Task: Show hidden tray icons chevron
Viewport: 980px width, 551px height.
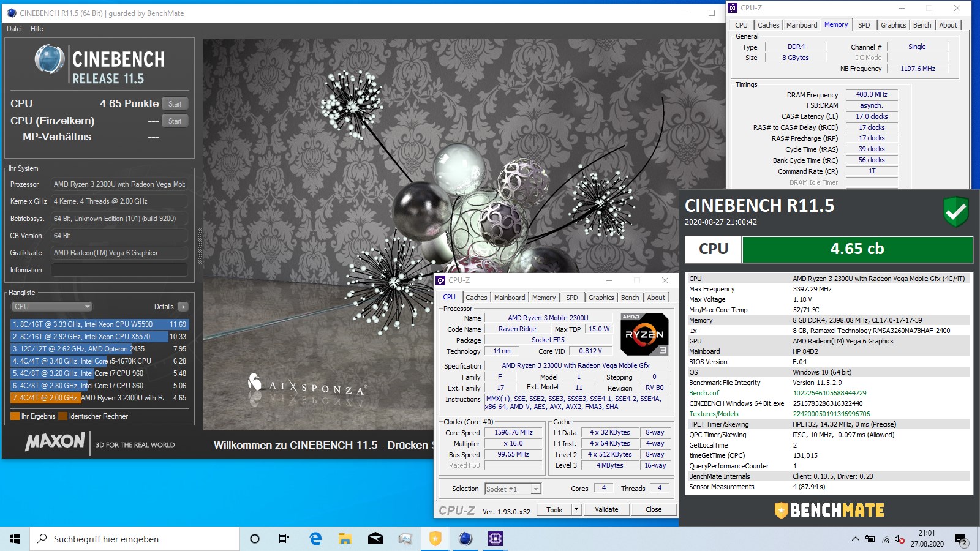Action: click(855, 539)
